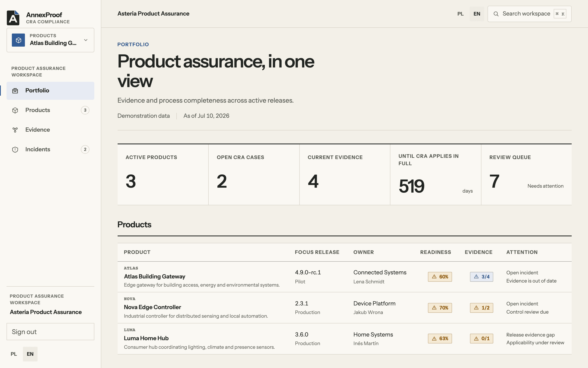Viewport: 588px width, 368px height.
Task: Click the Control review due note
Action: (x=528, y=312)
